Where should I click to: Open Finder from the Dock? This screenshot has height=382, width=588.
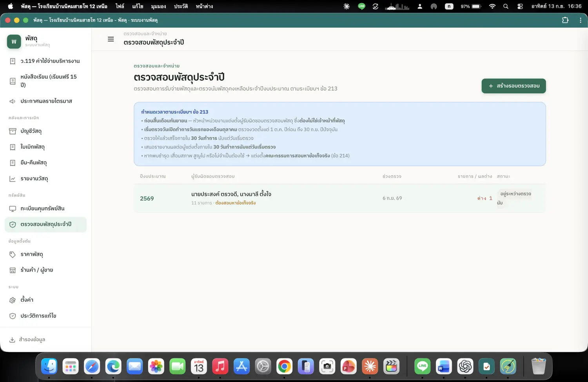49,367
